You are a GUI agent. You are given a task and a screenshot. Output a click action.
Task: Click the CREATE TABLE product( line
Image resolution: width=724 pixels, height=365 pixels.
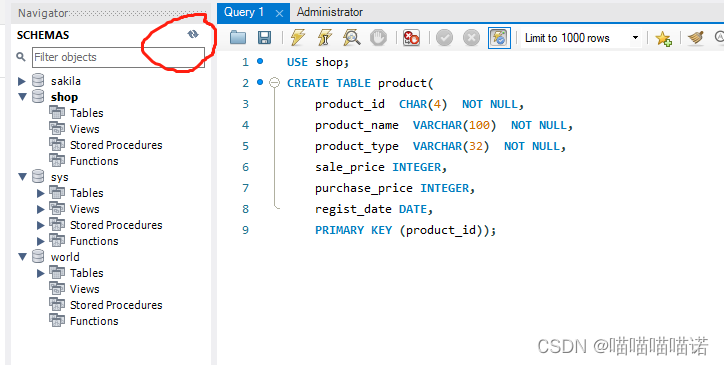tap(360, 83)
